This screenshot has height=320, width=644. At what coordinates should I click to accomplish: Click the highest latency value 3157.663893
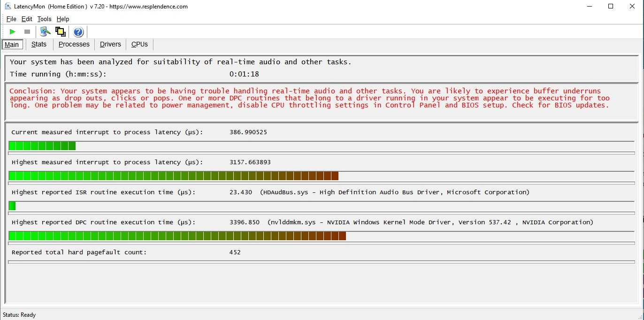[250, 162]
